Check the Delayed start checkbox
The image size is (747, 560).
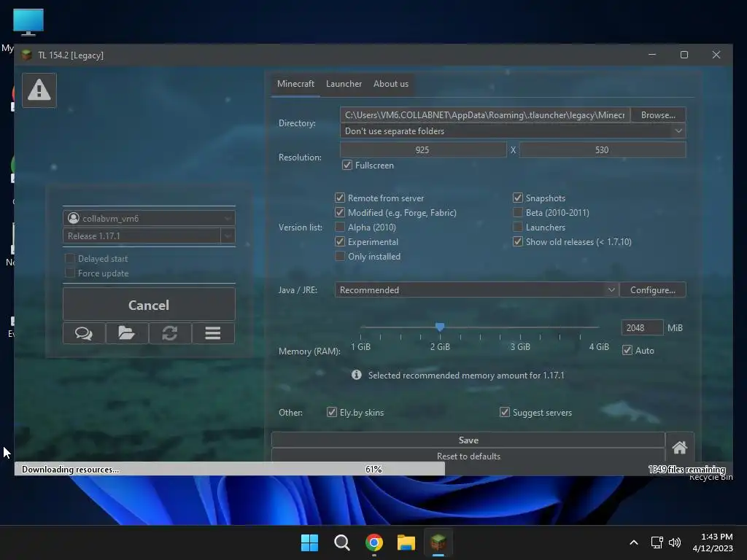tap(70, 258)
